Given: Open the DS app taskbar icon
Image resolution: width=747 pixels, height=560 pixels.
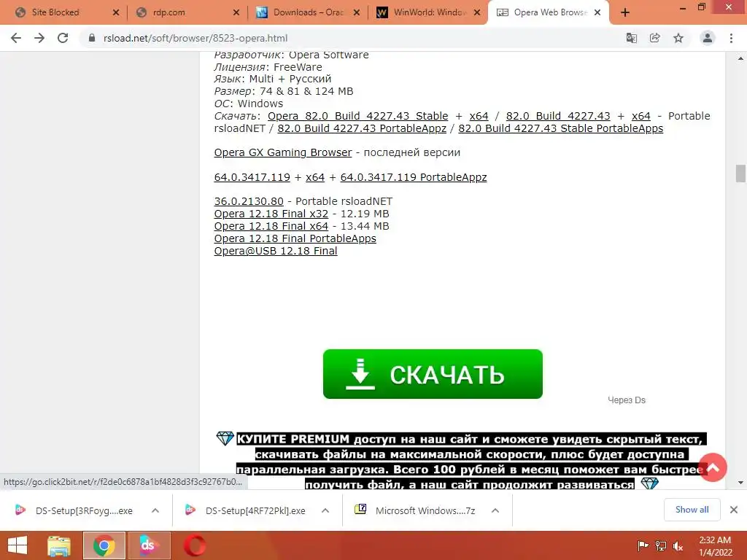Looking at the screenshot, I should [x=149, y=545].
